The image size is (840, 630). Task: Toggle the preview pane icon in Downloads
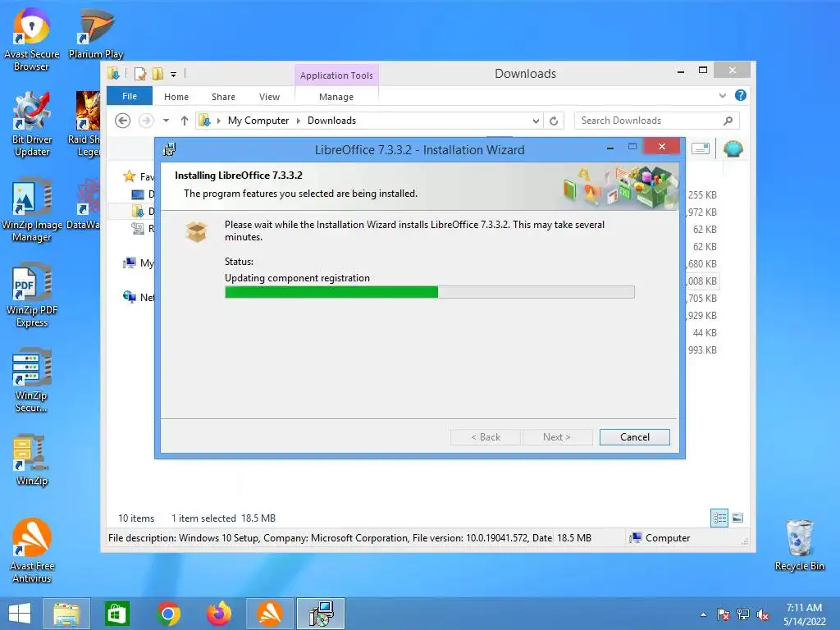tap(701, 148)
